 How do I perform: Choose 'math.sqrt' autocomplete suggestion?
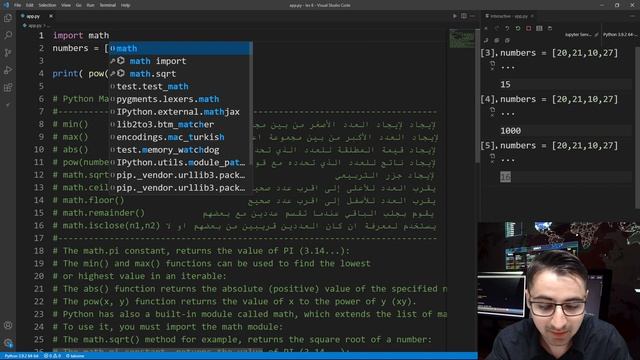click(x=180, y=73)
